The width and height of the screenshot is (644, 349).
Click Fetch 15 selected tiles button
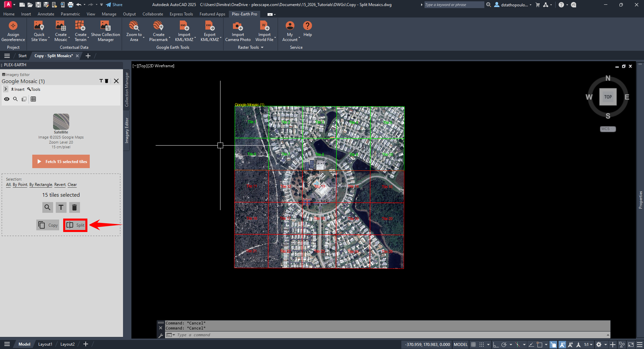(61, 161)
